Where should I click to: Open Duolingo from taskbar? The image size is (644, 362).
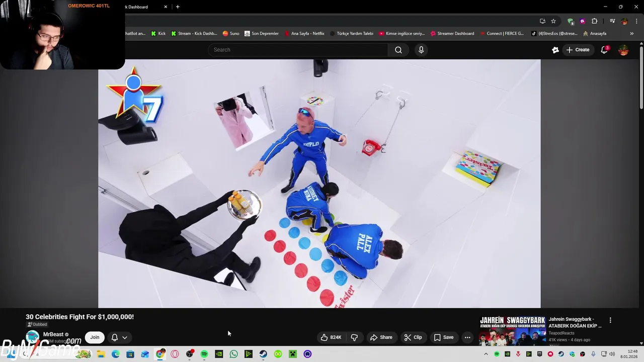tap(278, 354)
